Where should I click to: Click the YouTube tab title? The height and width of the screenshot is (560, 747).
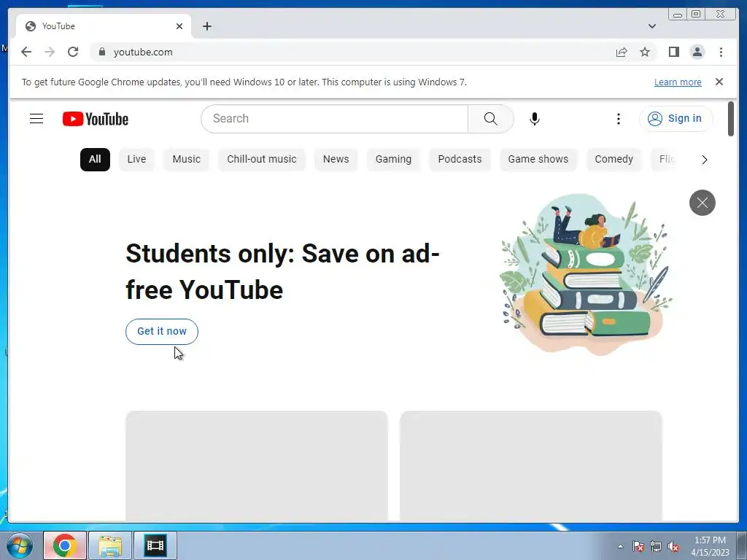pyautogui.click(x=58, y=26)
